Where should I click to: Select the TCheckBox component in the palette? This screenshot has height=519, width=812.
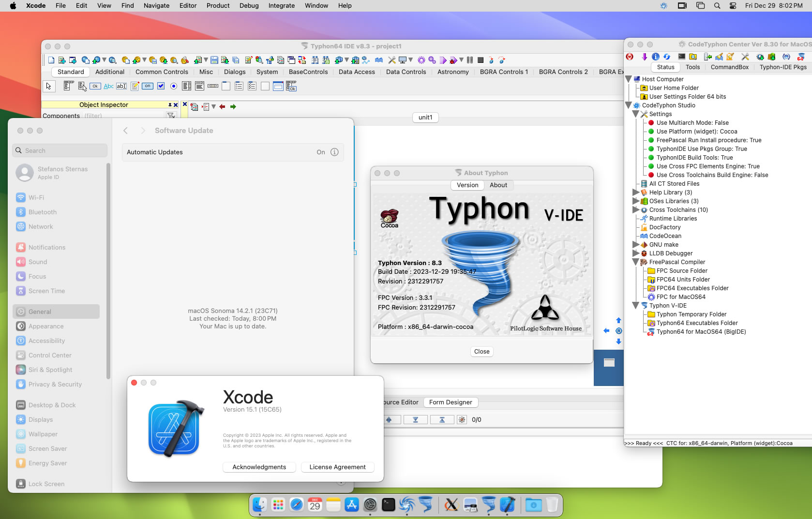coord(161,86)
